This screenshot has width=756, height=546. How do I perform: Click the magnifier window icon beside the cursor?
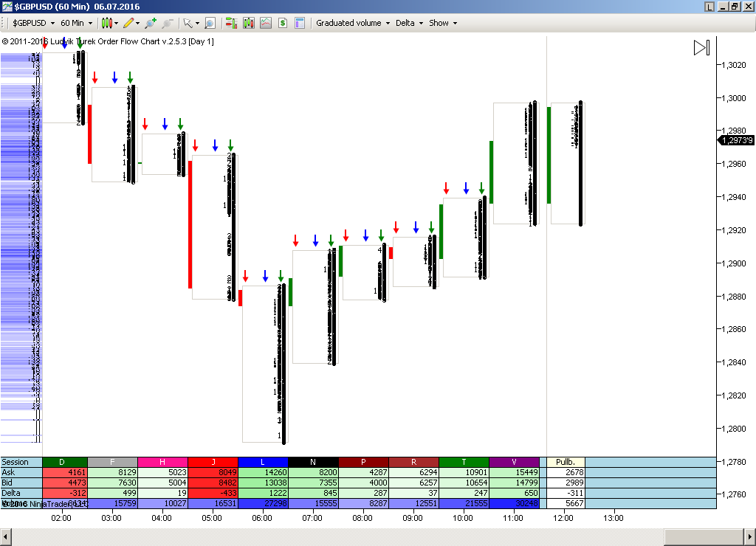coord(210,23)
